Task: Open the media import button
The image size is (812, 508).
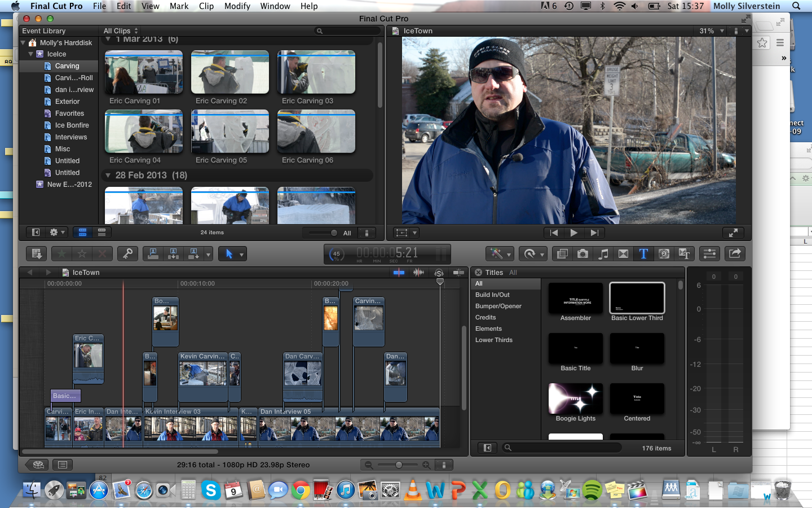Action: pyautogui.click(x=37, y=254)
